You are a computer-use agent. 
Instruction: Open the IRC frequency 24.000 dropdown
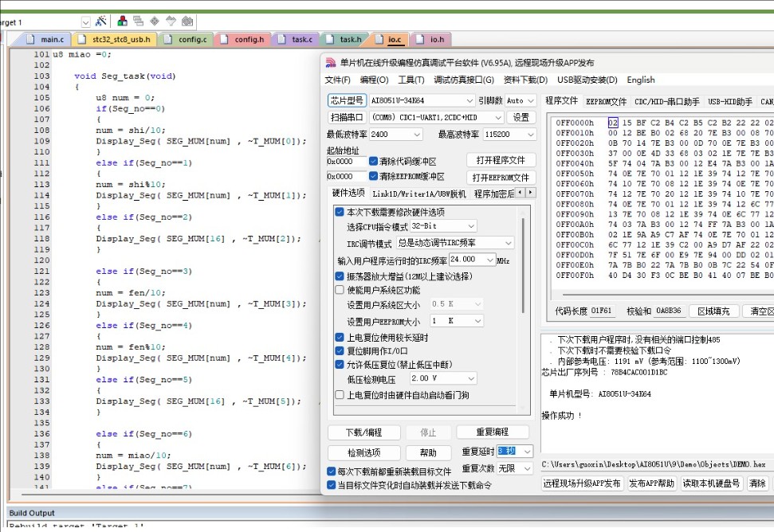coord(472,260)
